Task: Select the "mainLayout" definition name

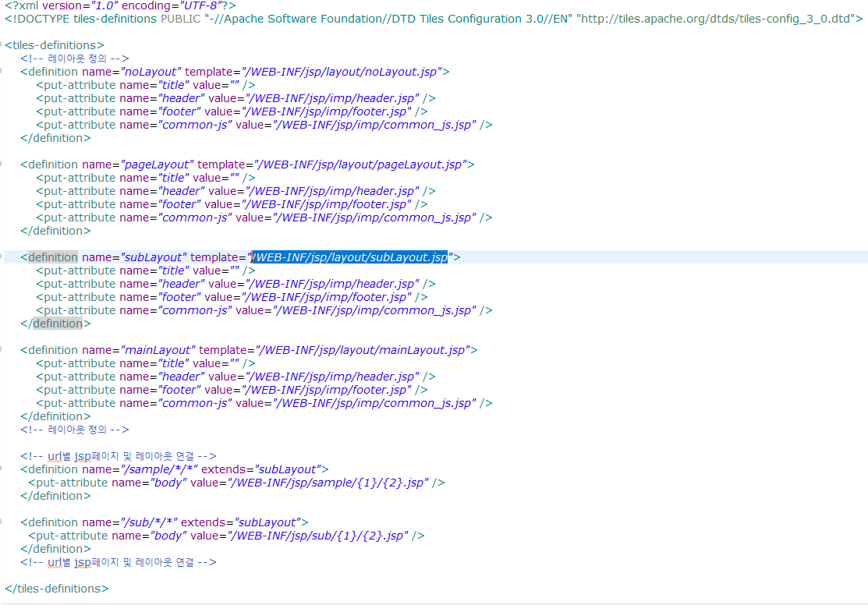Action: [158, 350]
